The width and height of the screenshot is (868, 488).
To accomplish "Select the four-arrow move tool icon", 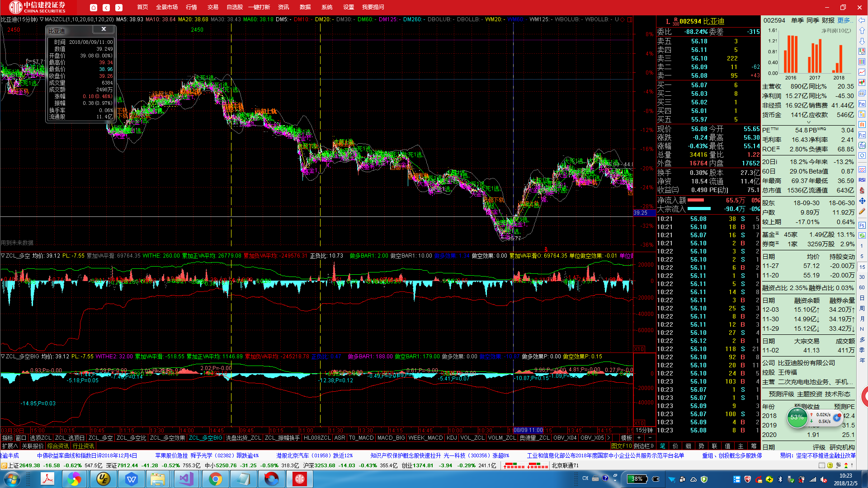I will (x=862, y=201).
